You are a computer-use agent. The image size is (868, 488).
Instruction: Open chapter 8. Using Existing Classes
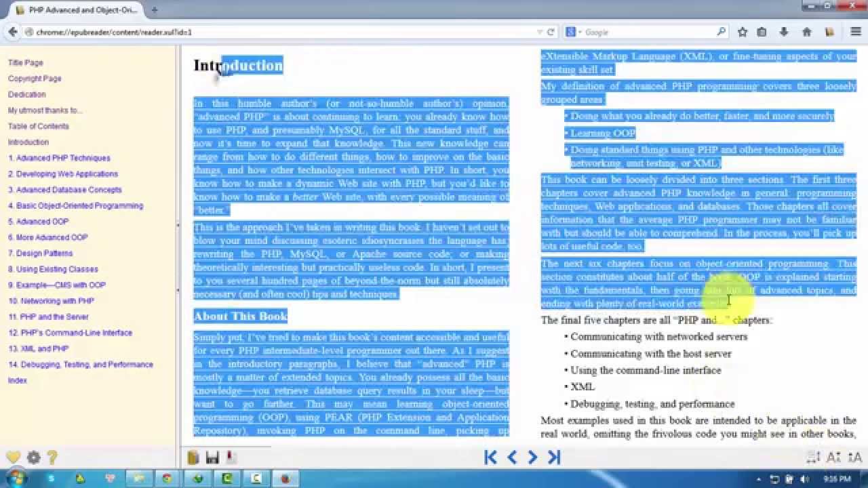pos(53,269)
